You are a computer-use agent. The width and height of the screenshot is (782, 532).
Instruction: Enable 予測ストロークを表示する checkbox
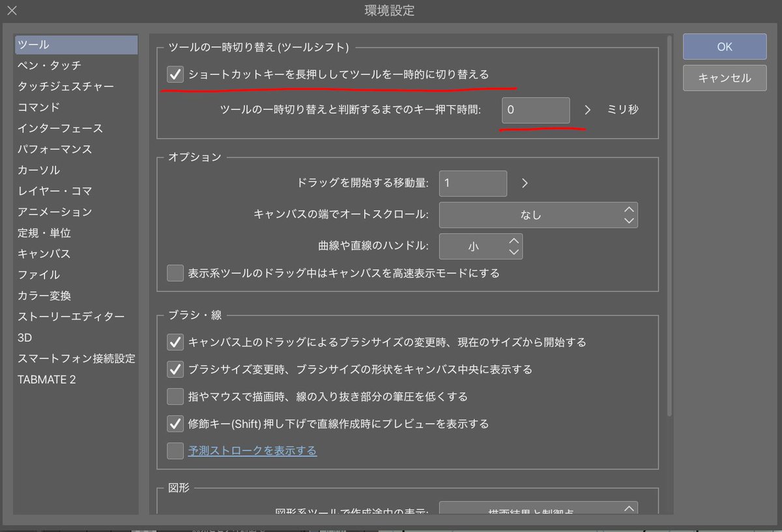point(175,451)
